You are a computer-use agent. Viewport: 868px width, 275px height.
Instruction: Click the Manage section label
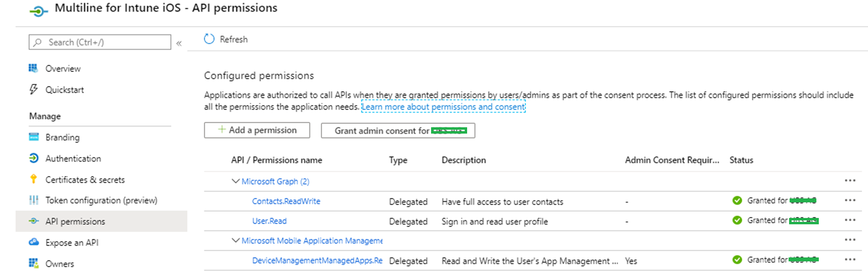(x=45, y=116)
